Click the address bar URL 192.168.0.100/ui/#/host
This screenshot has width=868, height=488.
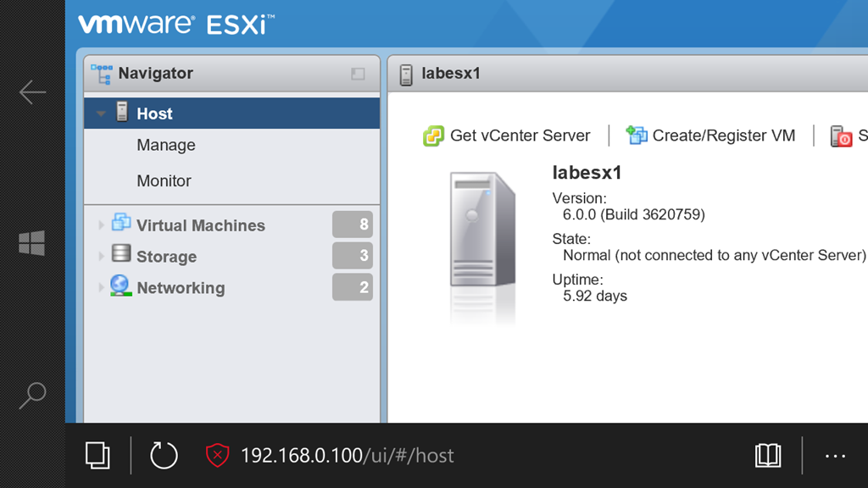pyautogui.click(x=347, y=455)
